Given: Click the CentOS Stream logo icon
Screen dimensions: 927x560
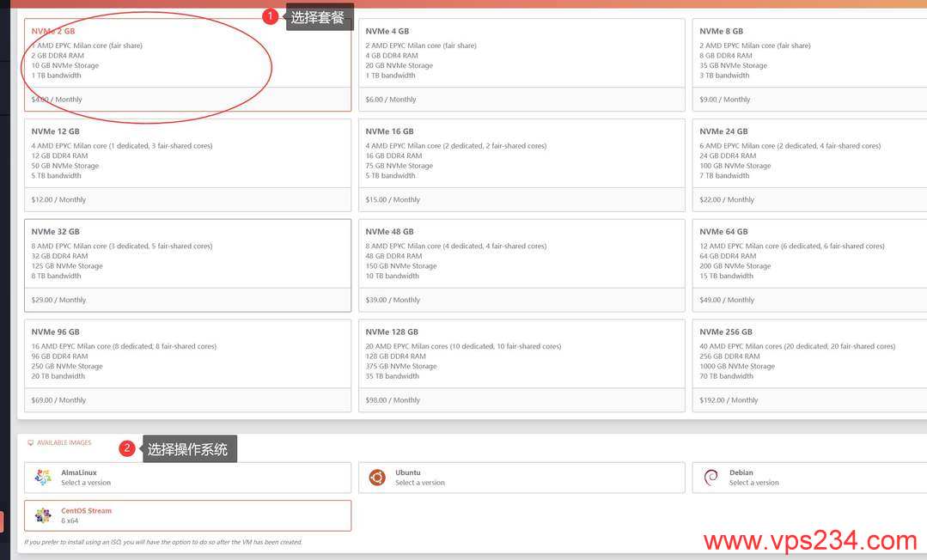Looking at the screenshot, I should pyautogui.click(x=43, y=515).
